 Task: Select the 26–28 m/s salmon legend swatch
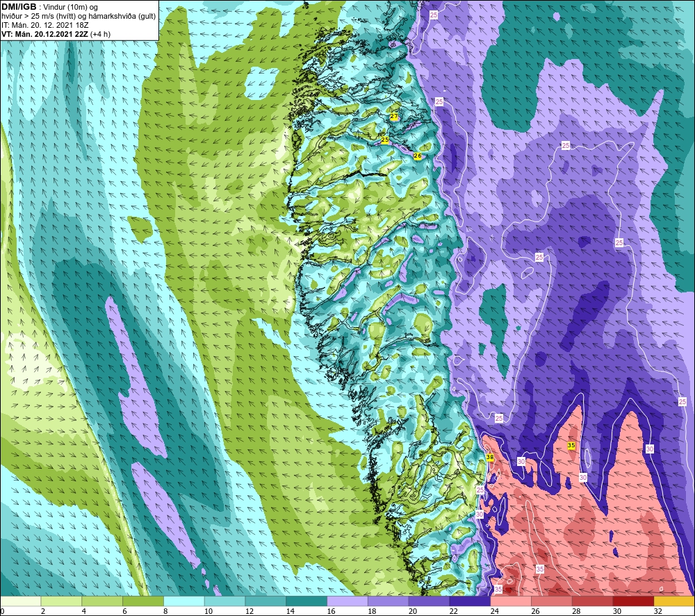pyautogui.click(x=552, y=601)
